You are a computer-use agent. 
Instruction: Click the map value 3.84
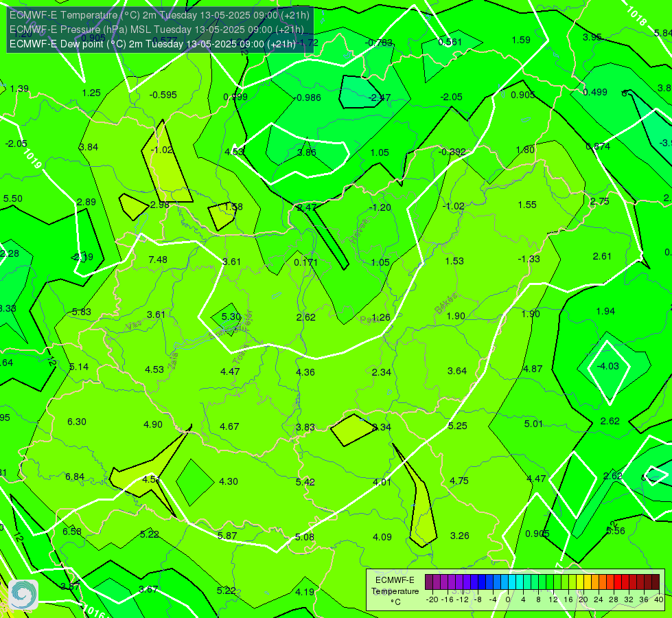[89, 147]
